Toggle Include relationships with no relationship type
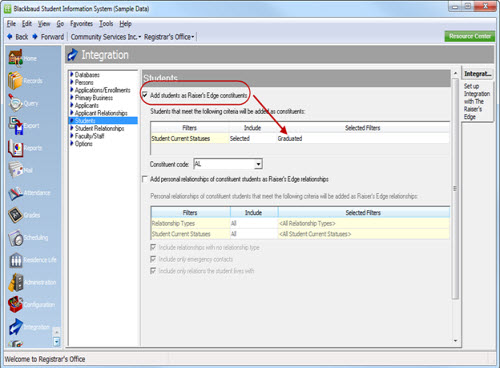The height and width of the screenshot is (368, 500). point(153,247)
